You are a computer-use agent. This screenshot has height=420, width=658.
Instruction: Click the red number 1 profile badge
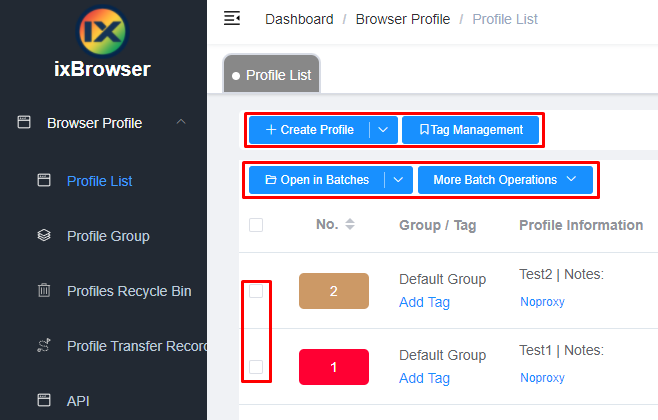click(x=334, y=367)
